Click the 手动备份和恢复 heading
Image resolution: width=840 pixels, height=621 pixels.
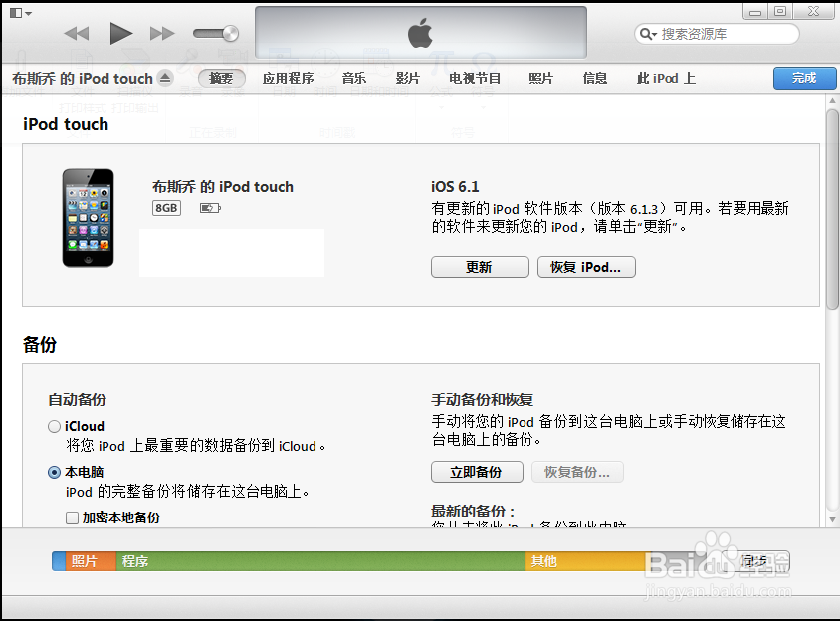482,400
